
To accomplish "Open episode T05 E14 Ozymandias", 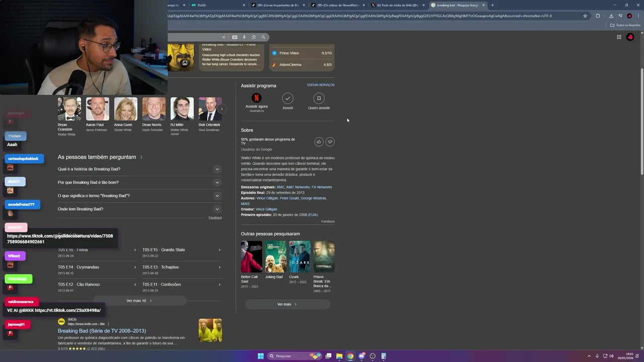I will (x=97, y=269).
